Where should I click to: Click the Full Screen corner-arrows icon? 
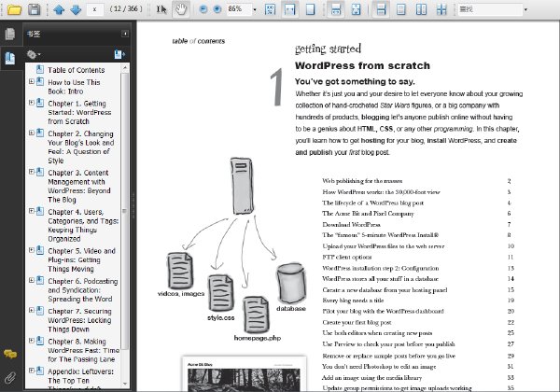click(357, 9)
